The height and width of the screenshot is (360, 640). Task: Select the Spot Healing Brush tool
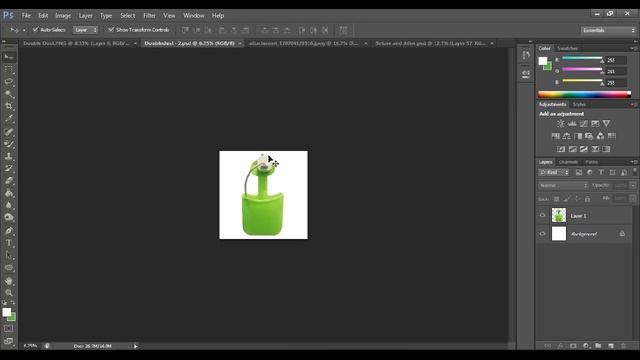9,131
